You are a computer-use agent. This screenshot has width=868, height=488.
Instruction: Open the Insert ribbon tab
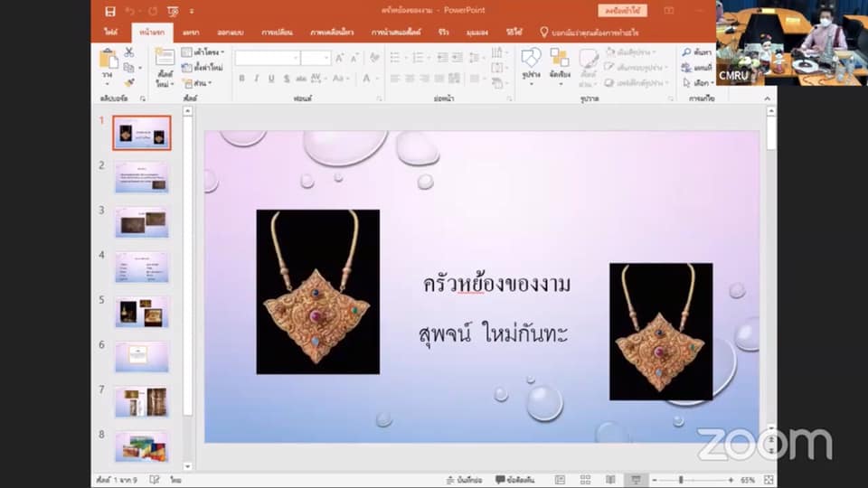point(191,32)
